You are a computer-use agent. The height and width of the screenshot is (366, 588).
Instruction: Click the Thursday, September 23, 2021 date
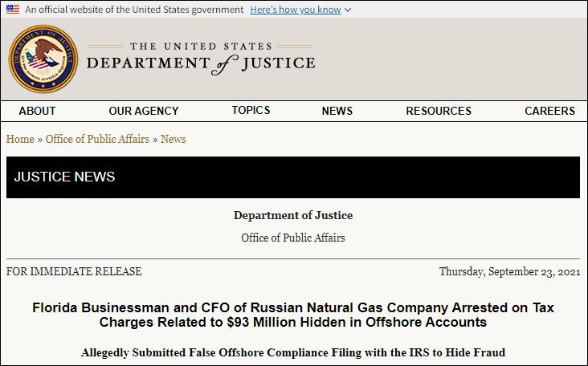509,271
